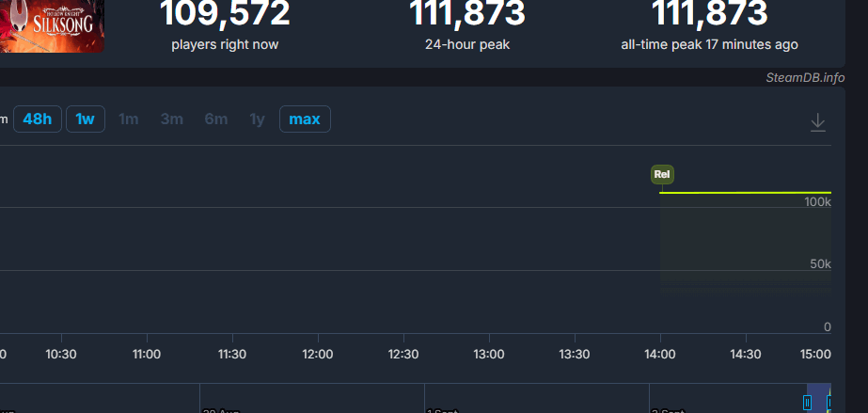Viewport: 868px width, 413px height.
Task: Select the 1y time range
Action: (x=258, y=119)
